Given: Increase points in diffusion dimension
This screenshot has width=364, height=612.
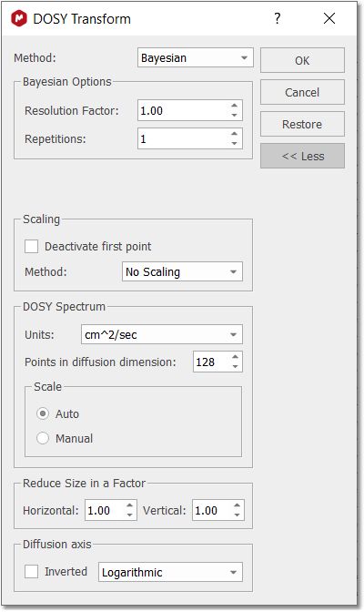Looking at the screenshot, I should coord(235,357).
